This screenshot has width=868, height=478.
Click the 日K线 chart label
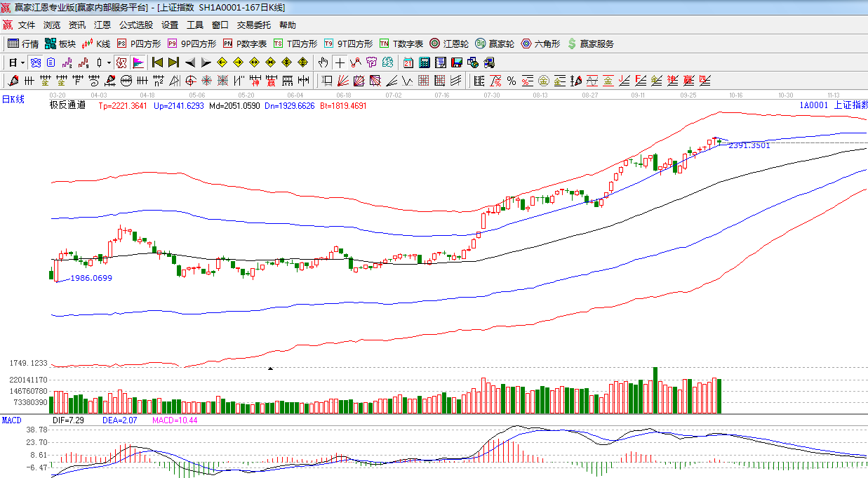(x=13, y=100)
